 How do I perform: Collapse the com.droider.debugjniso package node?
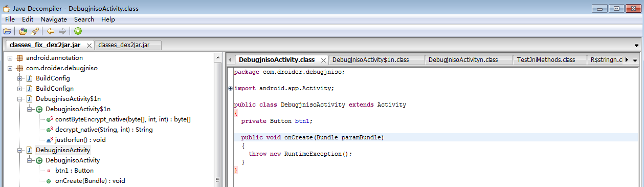pos(10,68)
